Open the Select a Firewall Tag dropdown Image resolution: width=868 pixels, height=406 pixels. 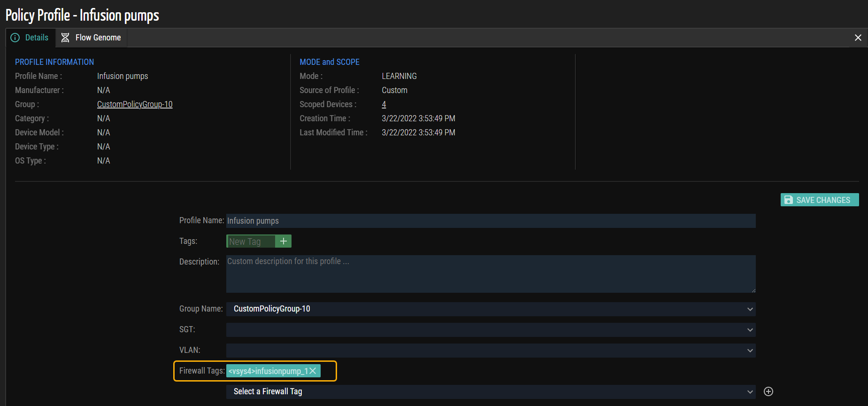tap(491, 391)
